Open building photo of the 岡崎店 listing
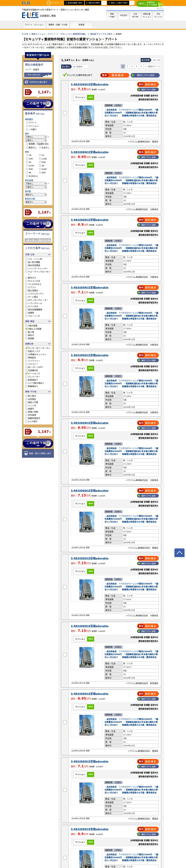The image size is (186, 868). [x=87, y=522]
